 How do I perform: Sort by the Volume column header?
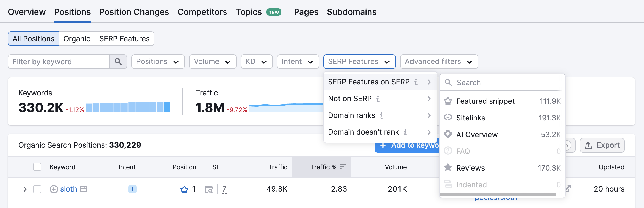pyautogui.click(x=396, y=167)
